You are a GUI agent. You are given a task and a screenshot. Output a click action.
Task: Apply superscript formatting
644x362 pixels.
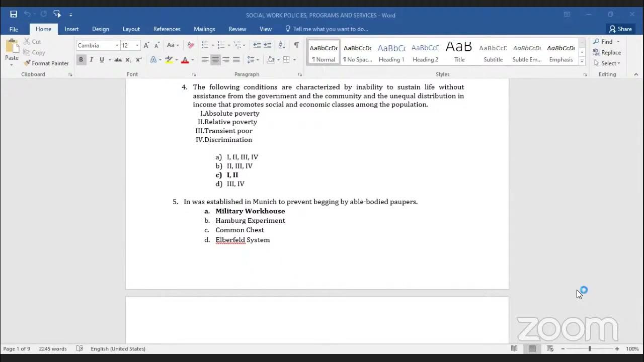pyautogui.click(x=139, y=60)
